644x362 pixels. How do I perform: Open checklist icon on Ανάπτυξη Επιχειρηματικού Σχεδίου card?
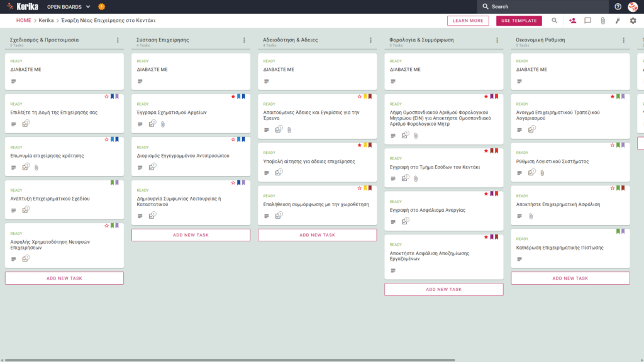click(26, 210)
